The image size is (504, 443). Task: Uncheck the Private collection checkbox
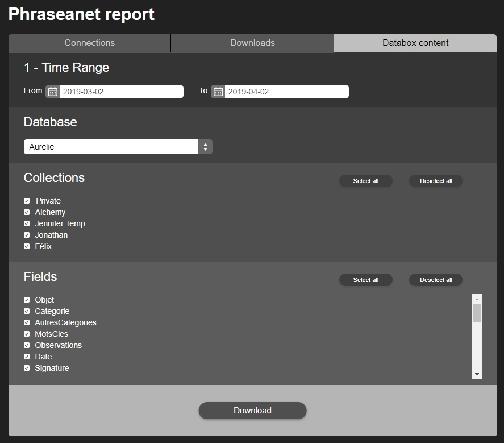(x=27, y=201)
